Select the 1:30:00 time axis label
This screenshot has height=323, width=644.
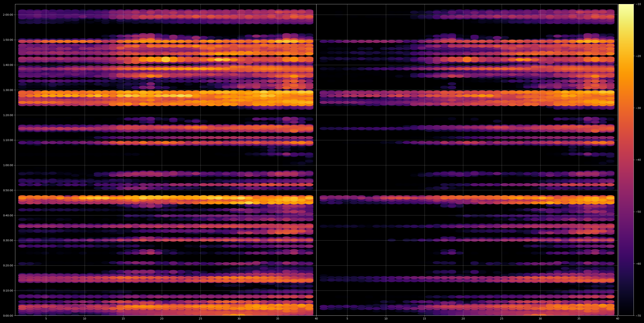click(8, 90)
